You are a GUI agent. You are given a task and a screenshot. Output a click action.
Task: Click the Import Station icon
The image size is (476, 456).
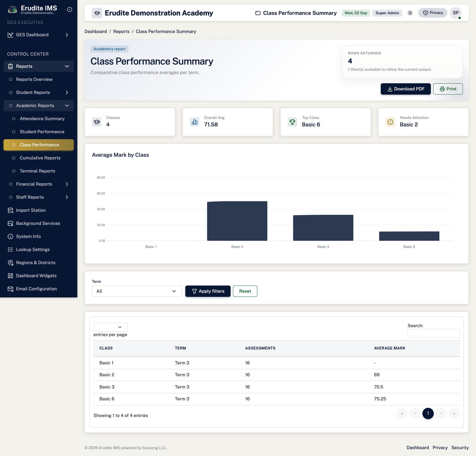click(x=10, y=210)
